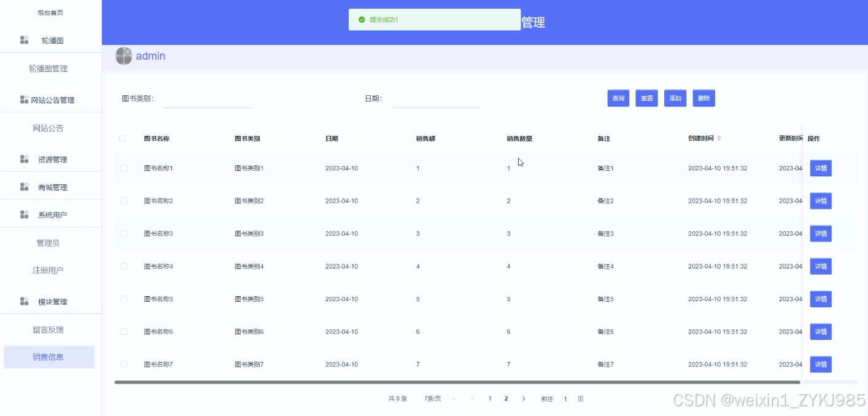Screen dimensions: 868x416
Task: Click sort arrows on 创建时间 column
Action: tap(719, 138)
